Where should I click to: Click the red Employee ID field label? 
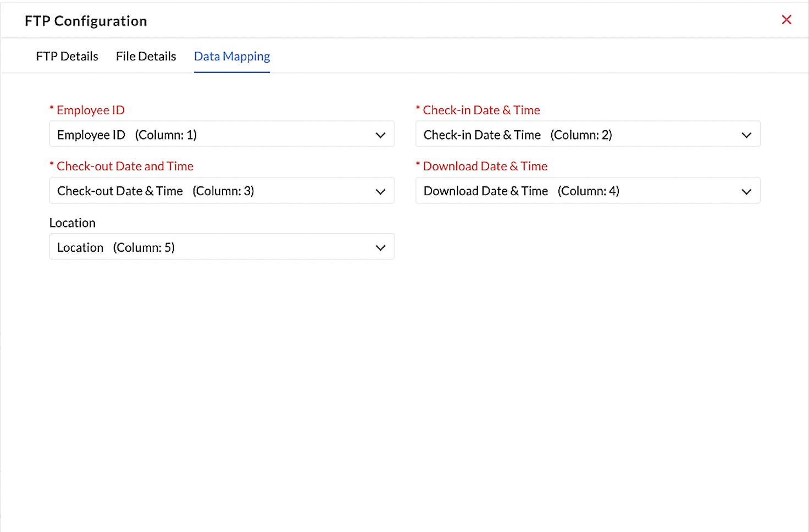tap(91, 110)
